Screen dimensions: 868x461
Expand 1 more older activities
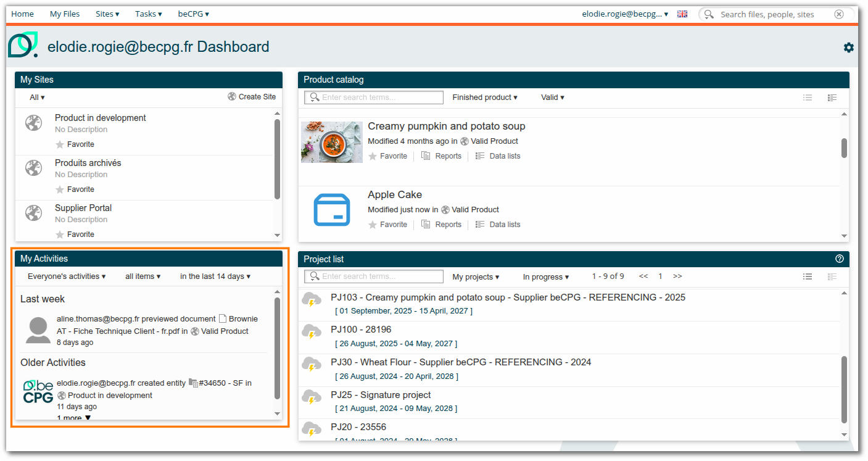tap(74, 418)
